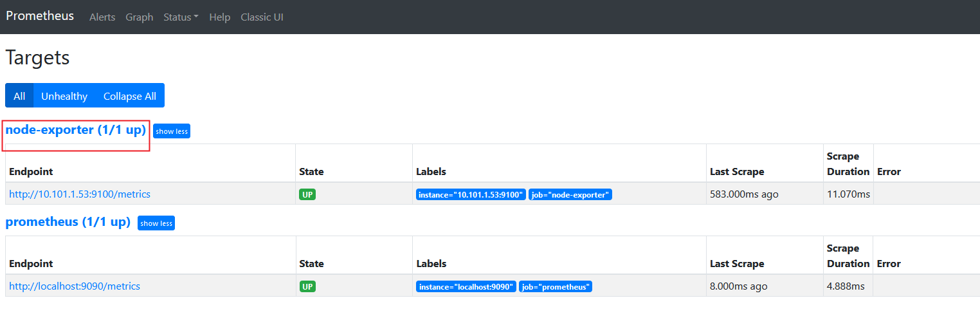Click the UP badge for node-exporter target
The width and height of the screenshot is (980, 316).
click(x=307, y=194)
